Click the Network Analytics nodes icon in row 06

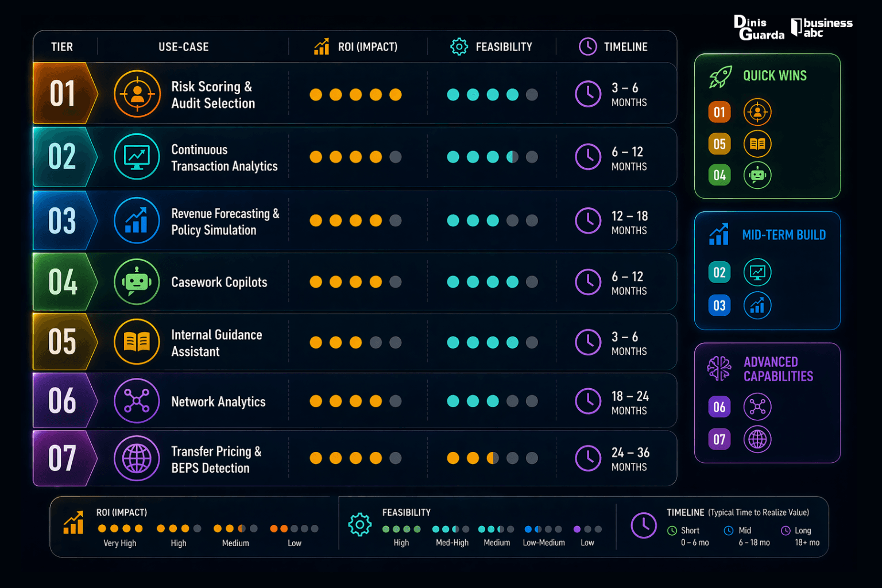[x=137, y=401]
